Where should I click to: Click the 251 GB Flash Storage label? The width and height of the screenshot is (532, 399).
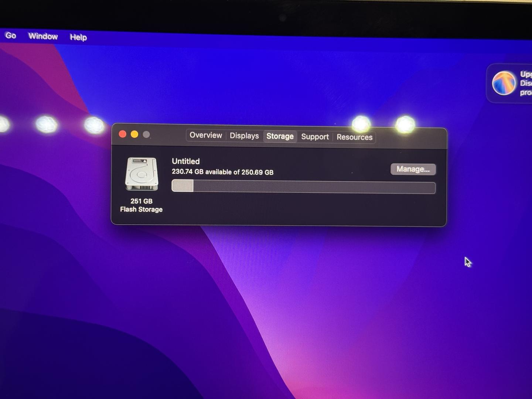click(x=141, y=205)
